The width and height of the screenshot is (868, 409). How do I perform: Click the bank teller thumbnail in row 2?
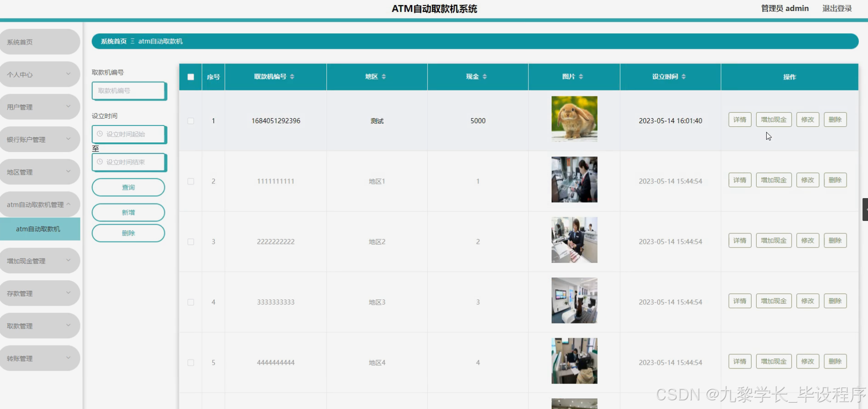tap(574, 179)
